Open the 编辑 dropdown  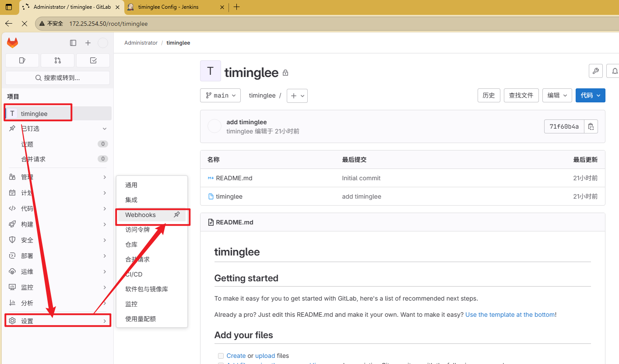pyautogui.click(x=557, y=95)
